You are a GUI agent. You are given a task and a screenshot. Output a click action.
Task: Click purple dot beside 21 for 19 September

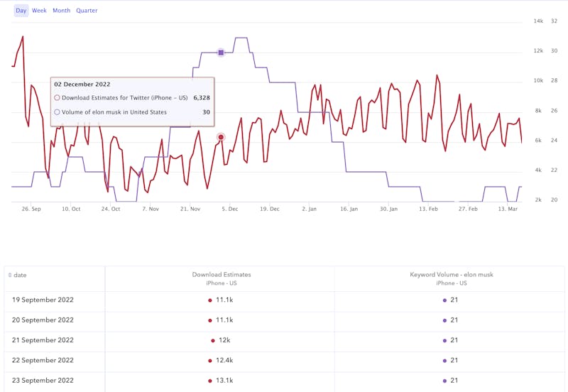[444, 300]
